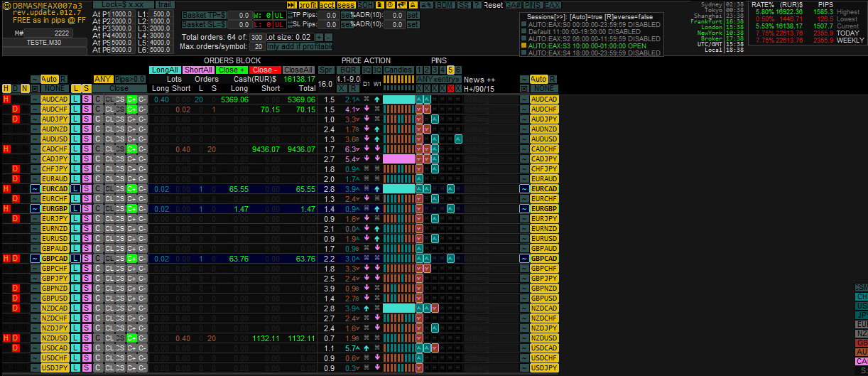Click the D1 down arrow in AUDCHF row
Image resolution: width=868 pixels, height=376 pixels.
click(x=367, y=109)
